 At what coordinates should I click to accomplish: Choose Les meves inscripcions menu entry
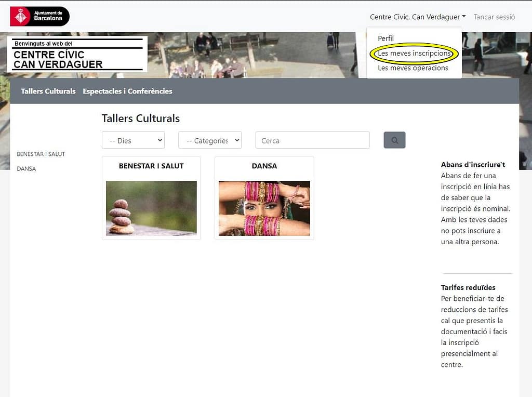[414, 53]
